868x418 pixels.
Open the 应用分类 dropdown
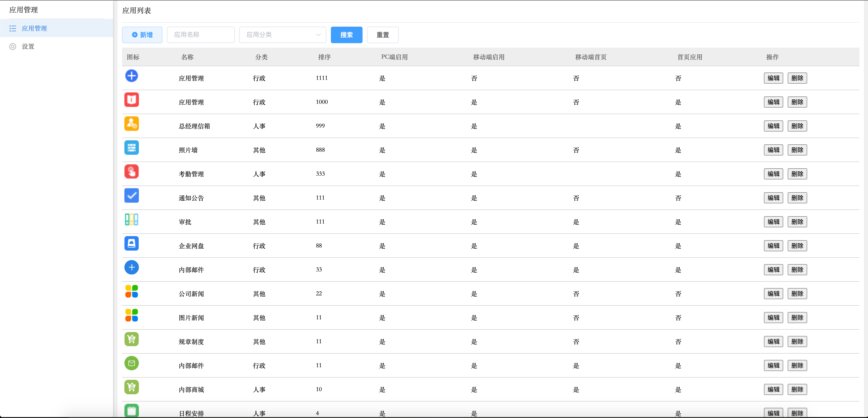pos(282,35)
